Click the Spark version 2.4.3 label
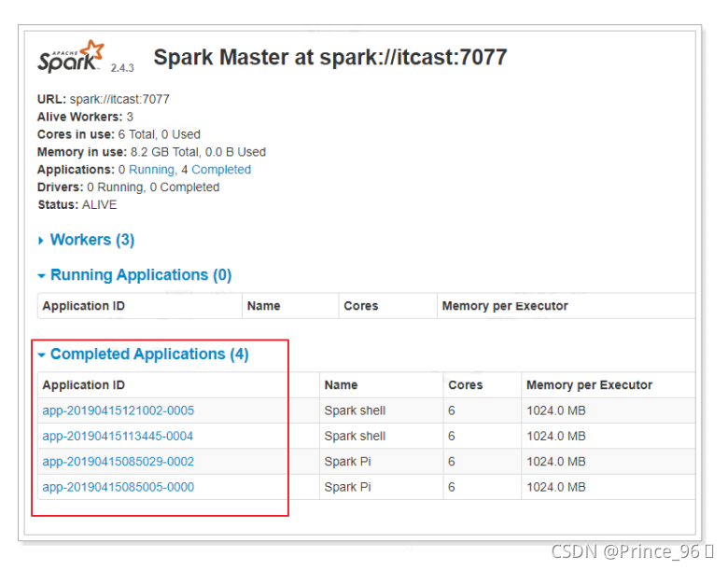Image resolution: width=728 pixels, height=570 pixels. [122, 68]
